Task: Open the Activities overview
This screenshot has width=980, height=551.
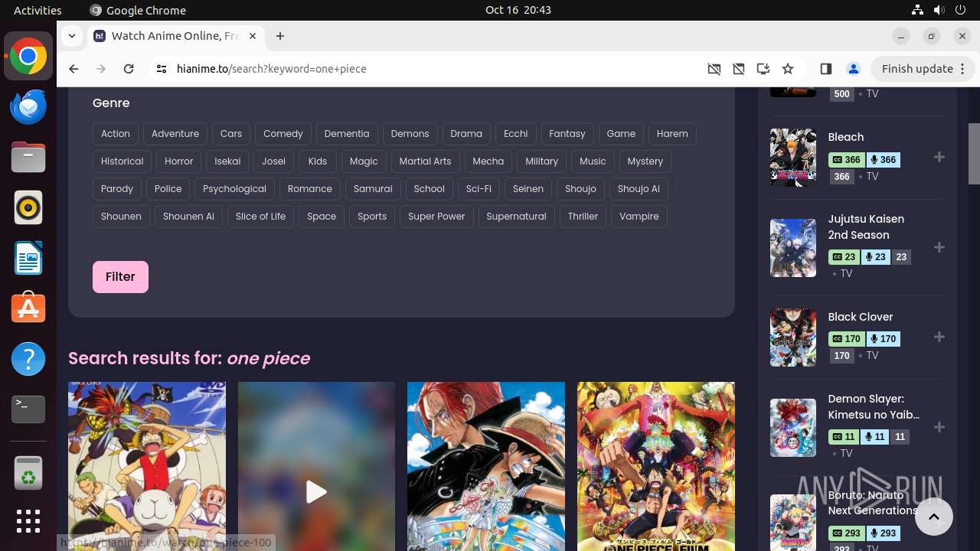Action: point(38,10)
